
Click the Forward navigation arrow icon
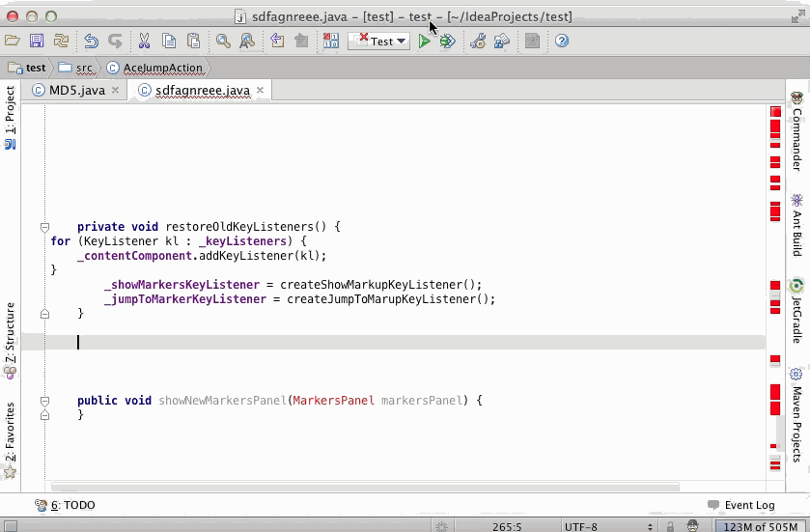click(x=301, y=41)
